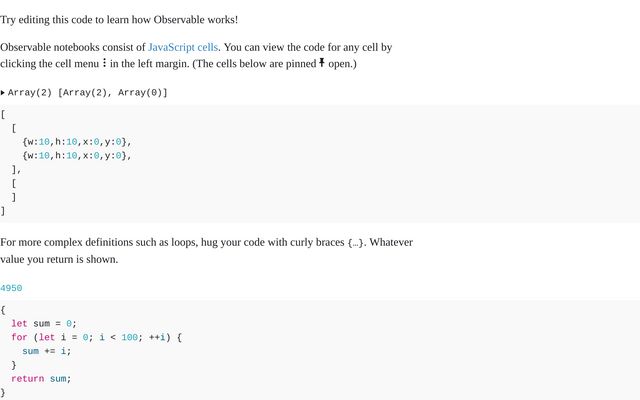
Task: Click the cell menu dots icon in paragraph
Action: click(104, 63)
